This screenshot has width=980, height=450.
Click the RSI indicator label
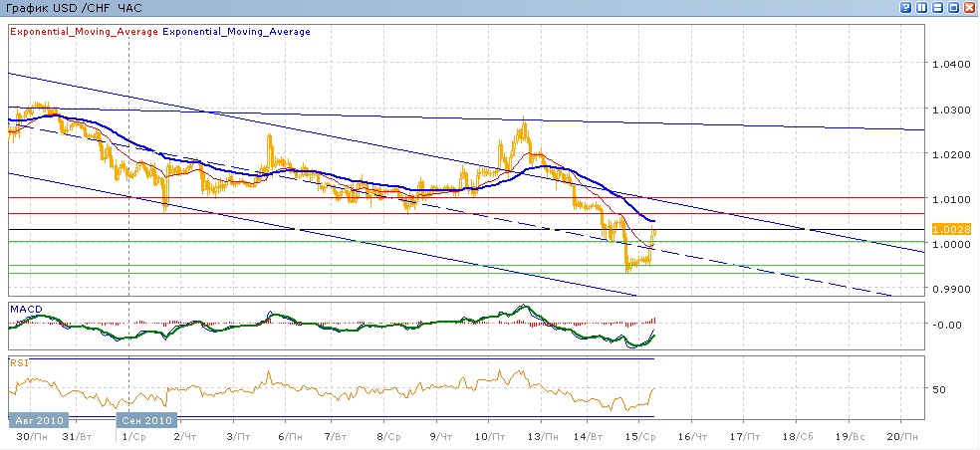tap(18, 363)
